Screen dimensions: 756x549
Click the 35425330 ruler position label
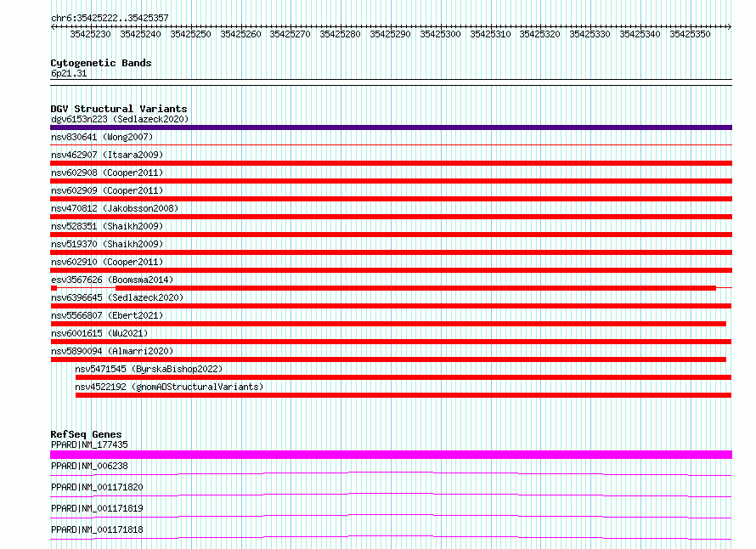pyautogui.click(x=590, y=34)
